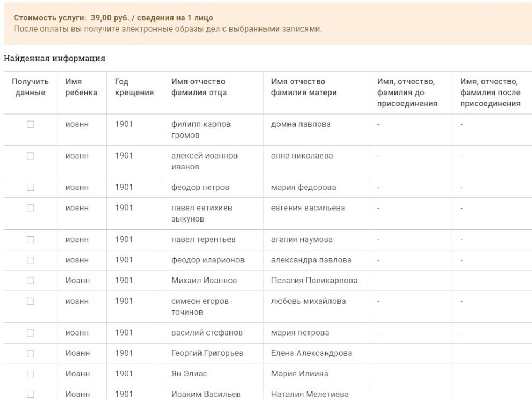This screenshot has width=532, height=399.
Task: Mark the checkbox for павел терентьев entry
Action: [x=31, y=239]
